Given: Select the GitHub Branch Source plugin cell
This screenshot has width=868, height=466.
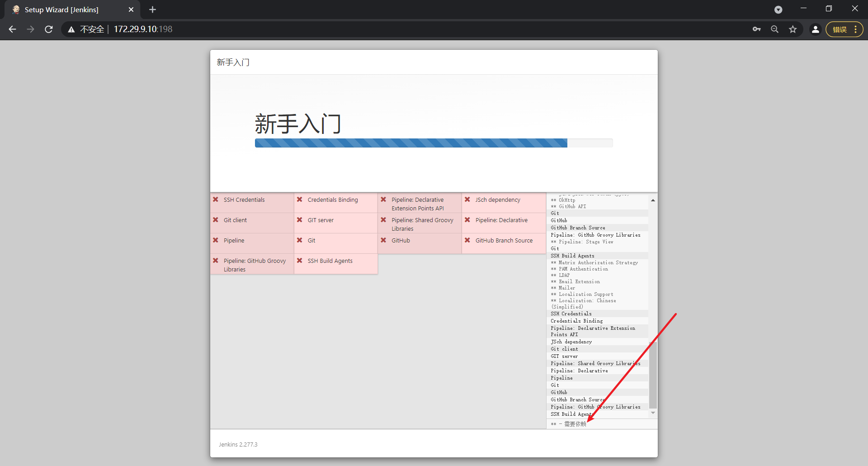Looking at the screenshot, I should 504,243.
